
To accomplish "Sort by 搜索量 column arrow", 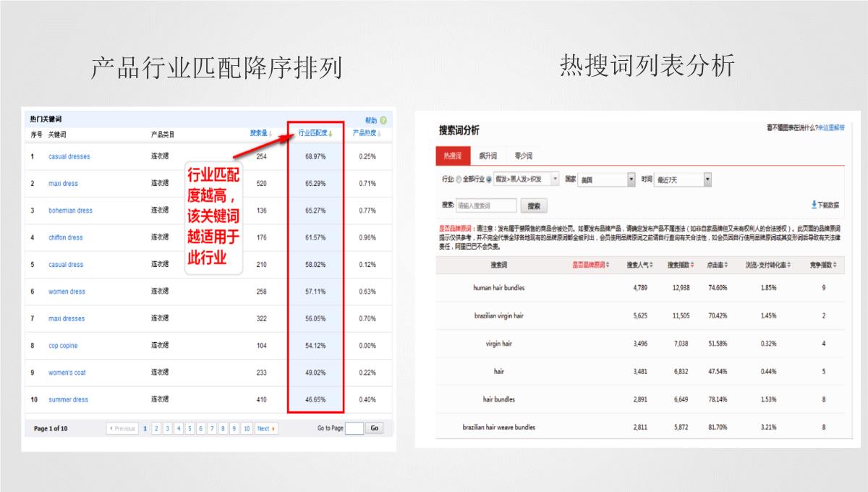I will pos(271,133).
